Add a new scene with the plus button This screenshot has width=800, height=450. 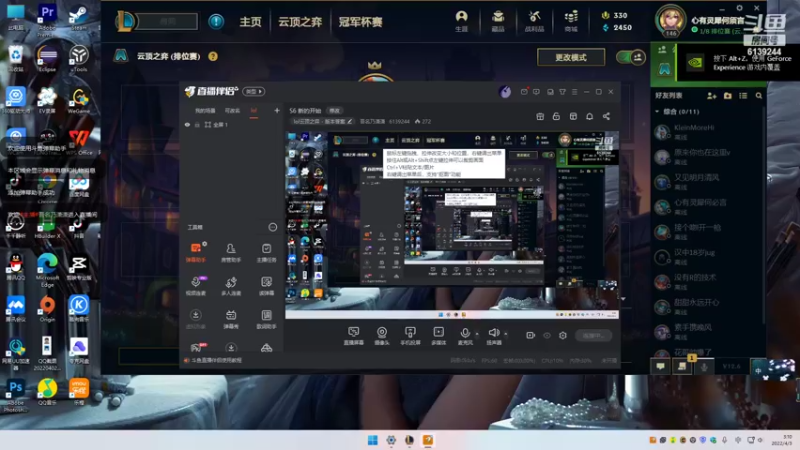[x=277, y=110]
